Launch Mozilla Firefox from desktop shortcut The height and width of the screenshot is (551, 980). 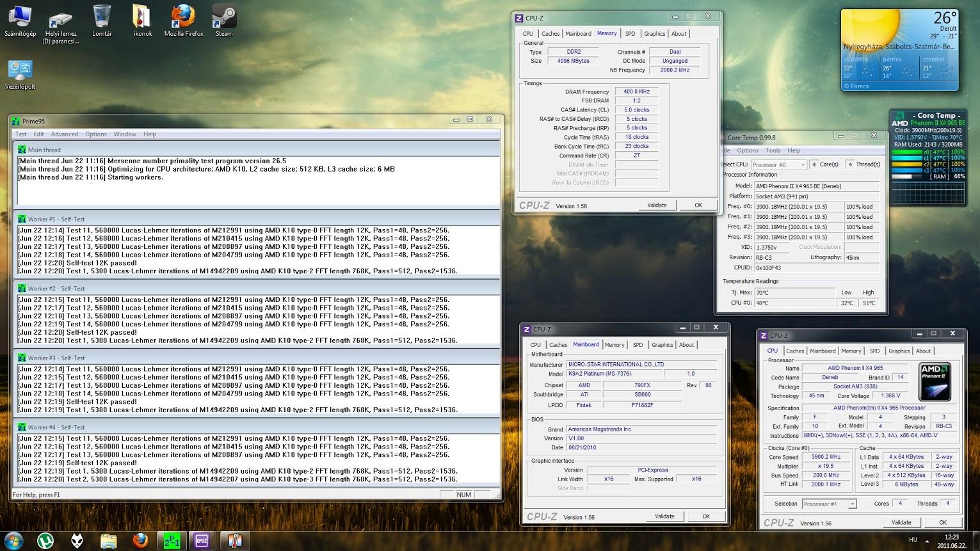pos(184,21)
